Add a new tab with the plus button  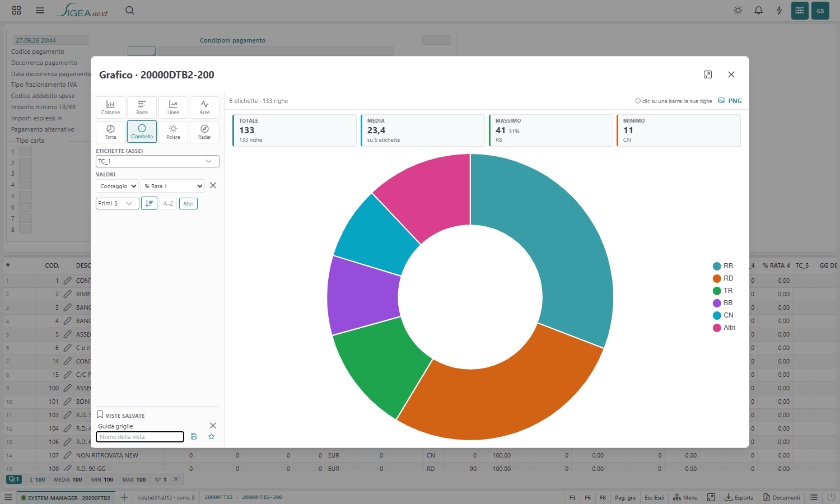(124, 497)
